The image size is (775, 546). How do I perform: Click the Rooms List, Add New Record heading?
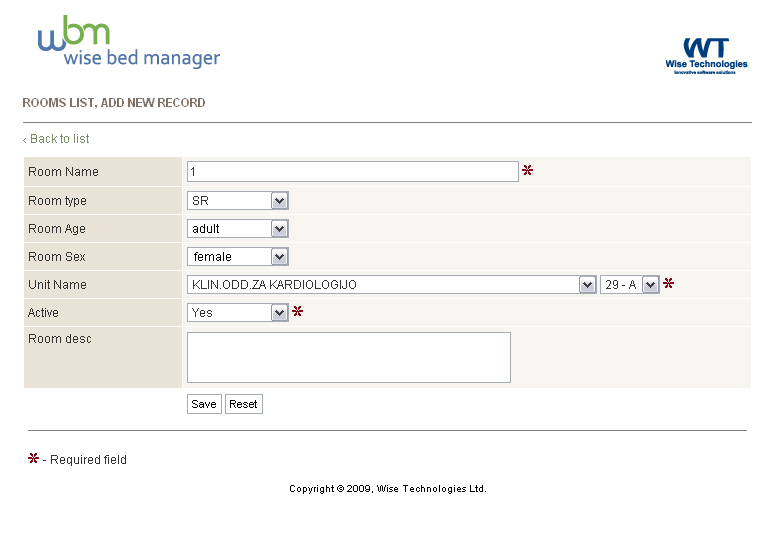pyautogui.click(x=114, y=103)
